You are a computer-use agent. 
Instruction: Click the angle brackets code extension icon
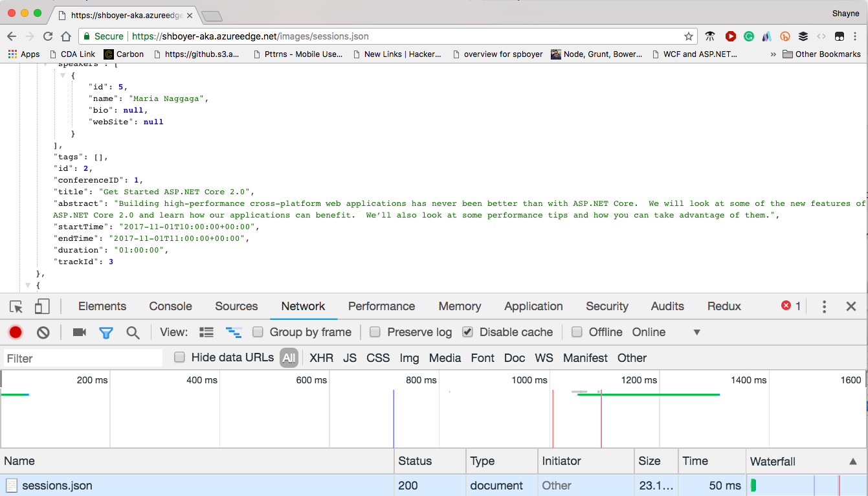(x=821, y=36)
